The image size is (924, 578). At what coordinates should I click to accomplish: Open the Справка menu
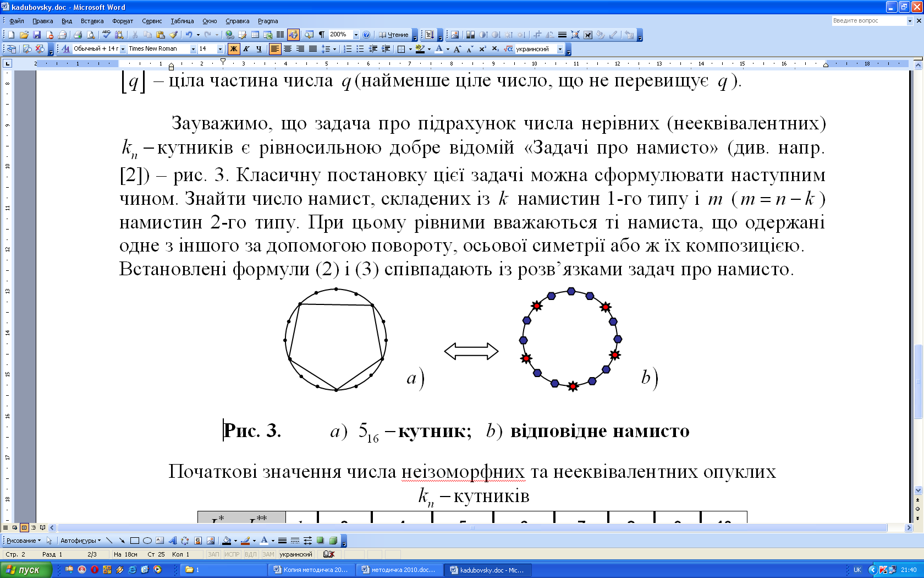coord(237,21)
